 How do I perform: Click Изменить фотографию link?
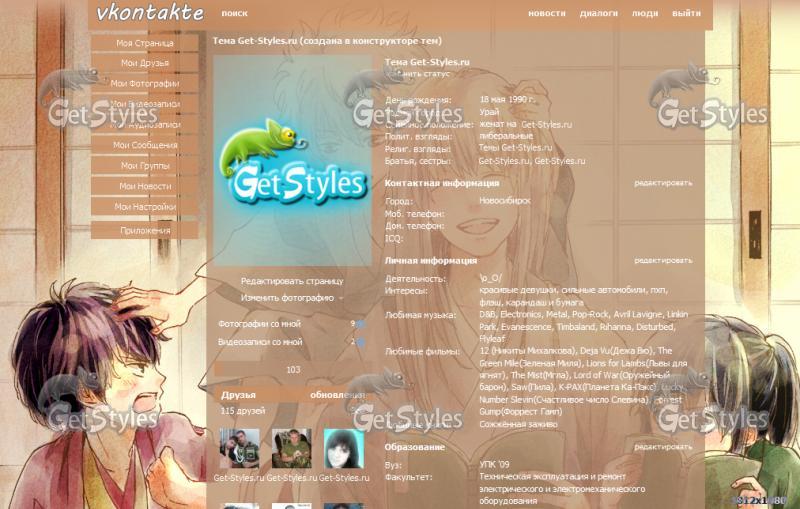coord(287,298)
